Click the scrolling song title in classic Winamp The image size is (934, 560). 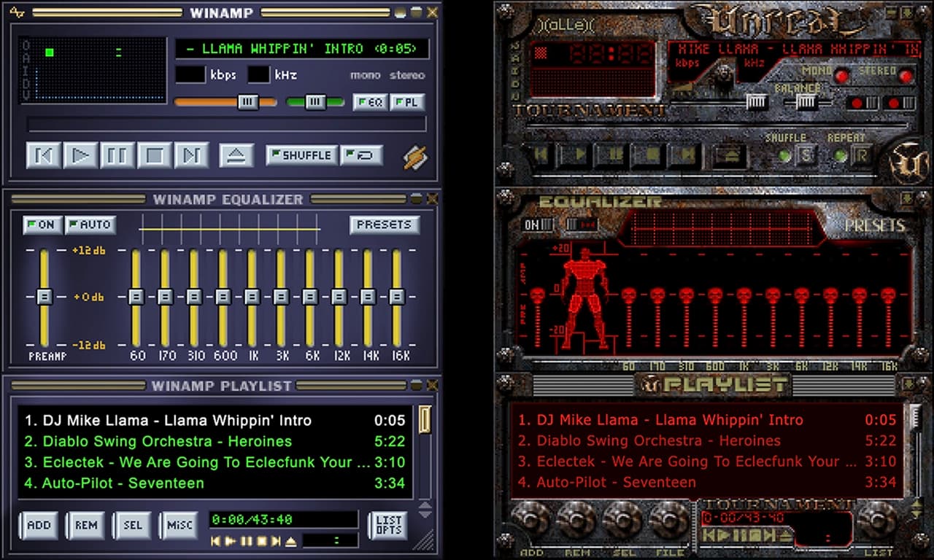tap(302, 49)
